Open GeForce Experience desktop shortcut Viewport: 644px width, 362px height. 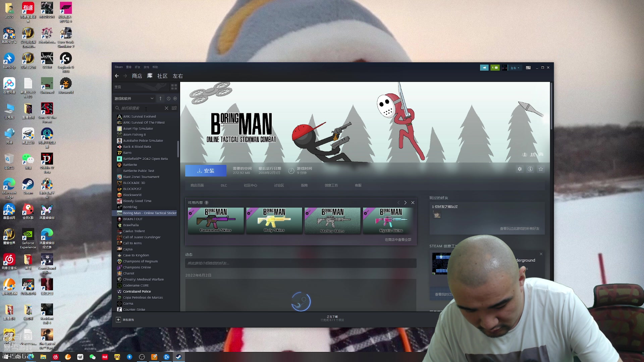[x=28, y=239]
